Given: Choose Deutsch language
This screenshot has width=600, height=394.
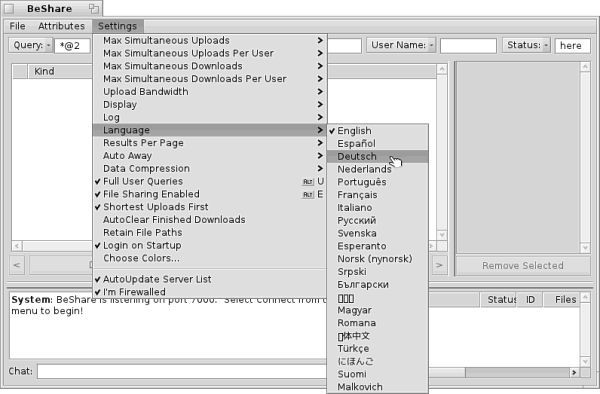Looking at the screenshot, I should (x=377, y=156).
